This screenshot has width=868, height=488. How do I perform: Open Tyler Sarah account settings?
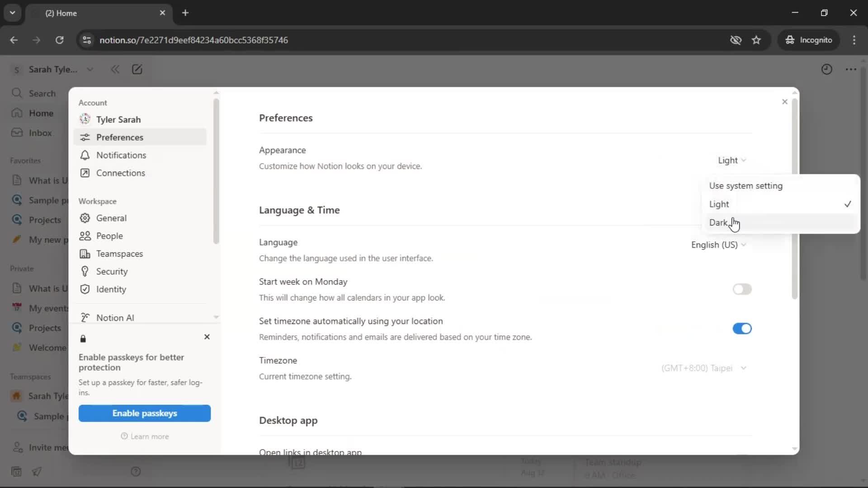pyautogui.click(x=140, y=119)
